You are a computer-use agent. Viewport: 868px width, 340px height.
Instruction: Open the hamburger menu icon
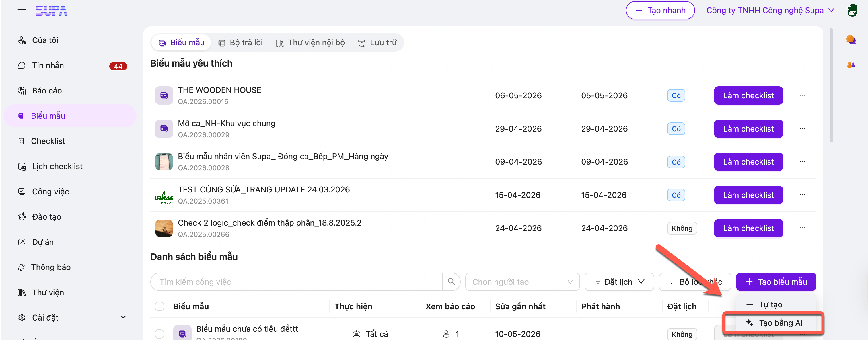22,10
